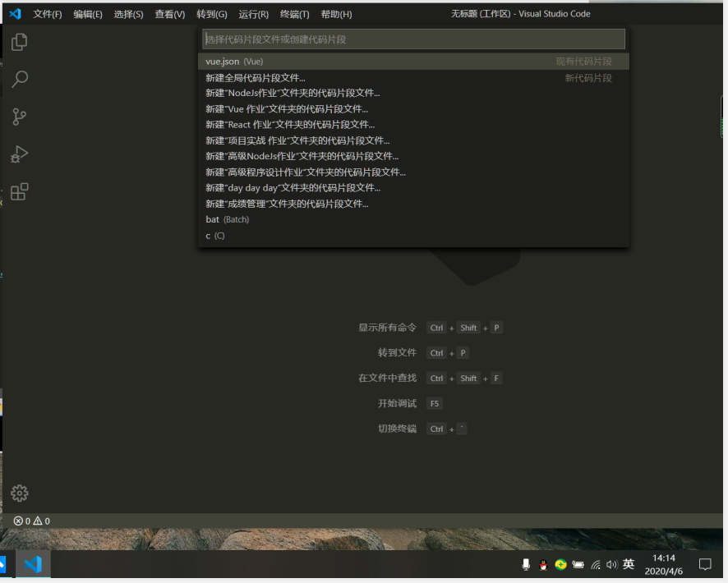The height and width of the screenshot is (583, 728).
Task: Click the VS Code logo in title bar
Action: click(16, 14)
